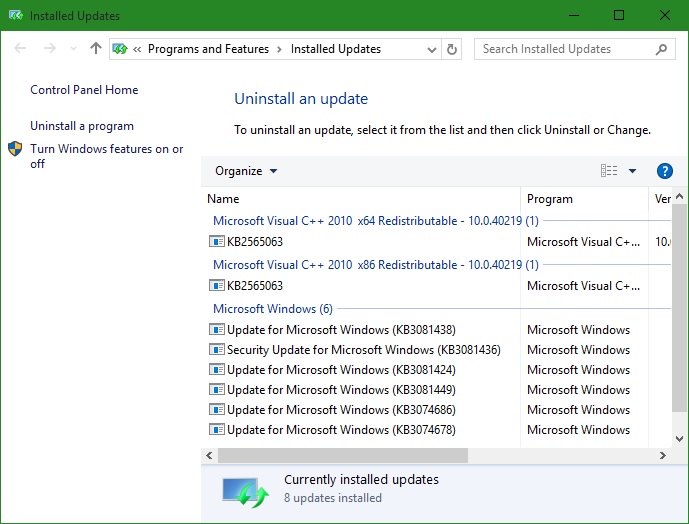689x524 pixels.
Task: Click the installed updates details pane icon
Action: (245, 492)
